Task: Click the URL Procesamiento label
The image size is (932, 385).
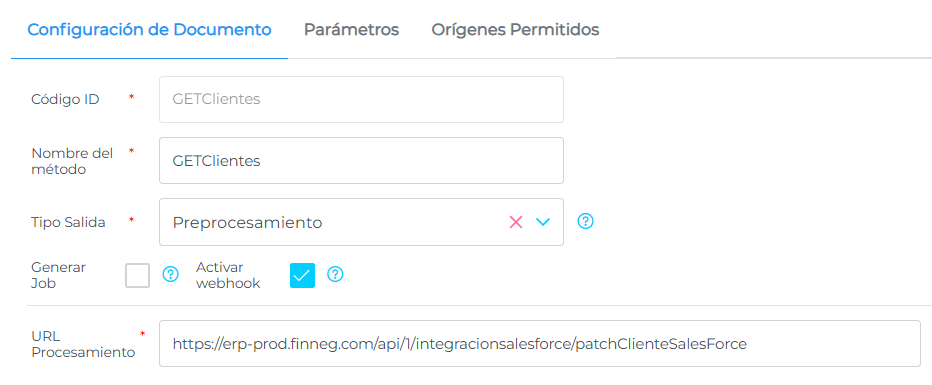Action: (x=83, y=344)
